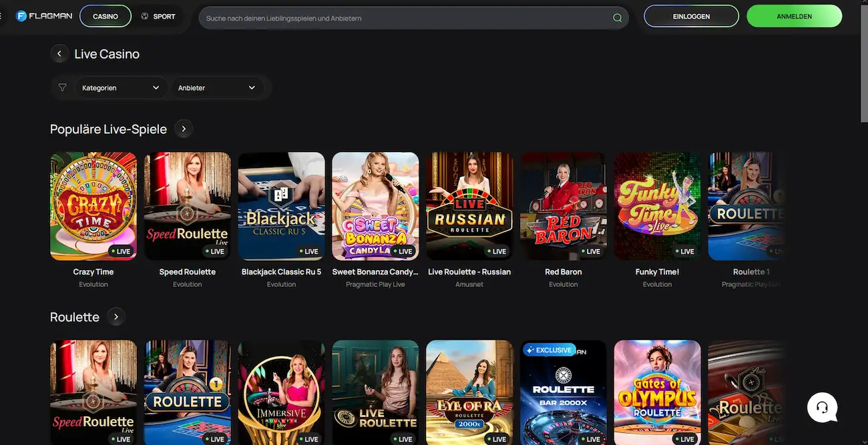Open the Eye of Ra 2000x thumbnail
868x445 pixels.
pyautogui.click(x=469, y=392)
